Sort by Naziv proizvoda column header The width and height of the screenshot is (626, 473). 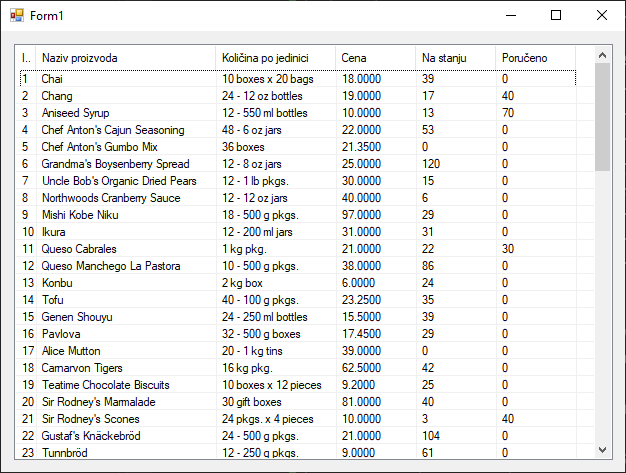(125, 58)
